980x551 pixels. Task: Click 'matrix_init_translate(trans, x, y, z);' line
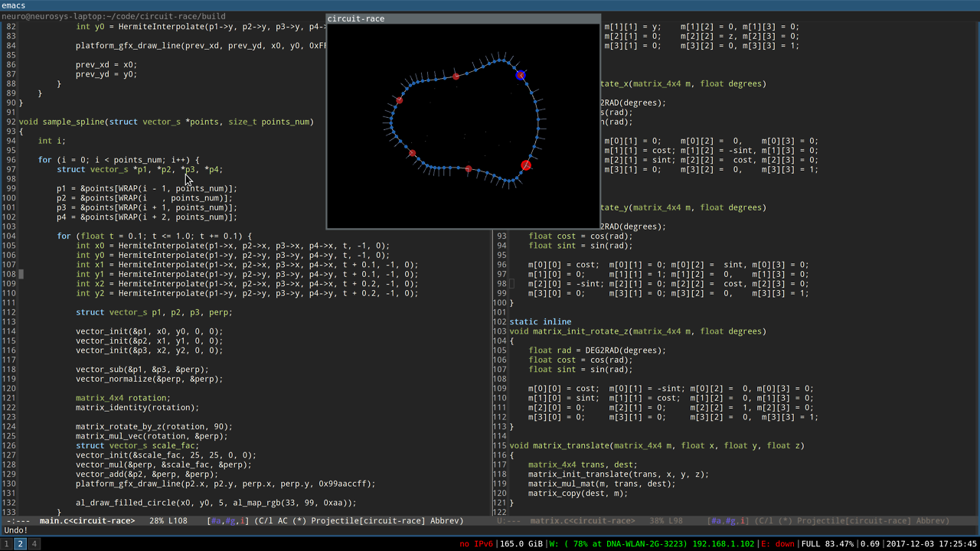pos(619,474)
